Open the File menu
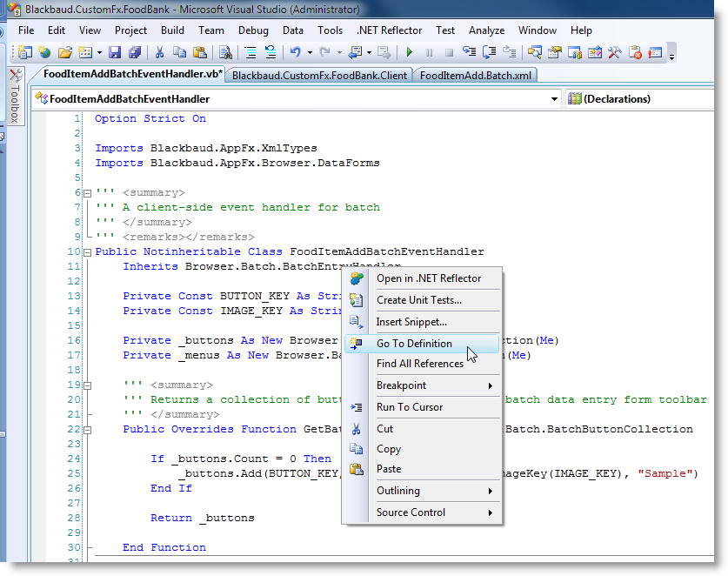This screenshot has width=728, height=576. (x=26, y=30)
